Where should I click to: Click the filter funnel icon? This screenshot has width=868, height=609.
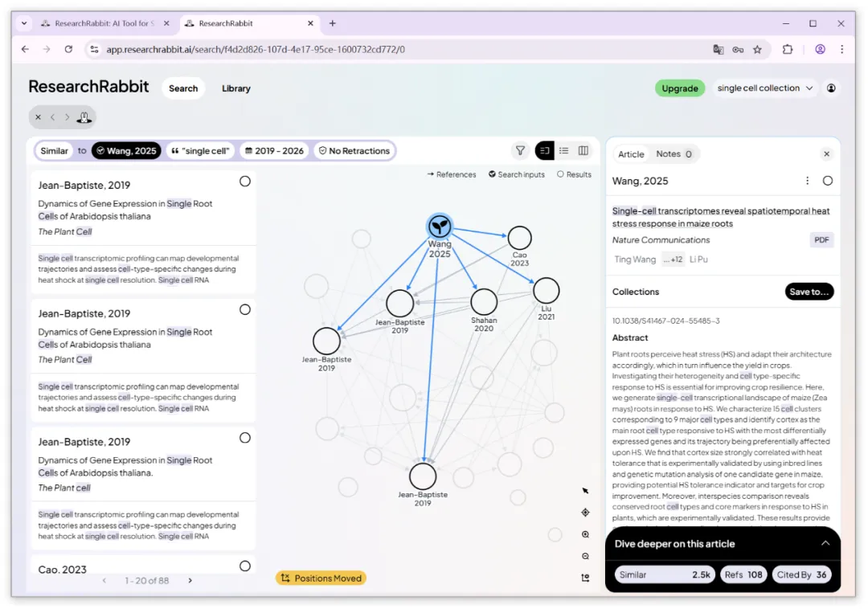(x=520, y=150)
